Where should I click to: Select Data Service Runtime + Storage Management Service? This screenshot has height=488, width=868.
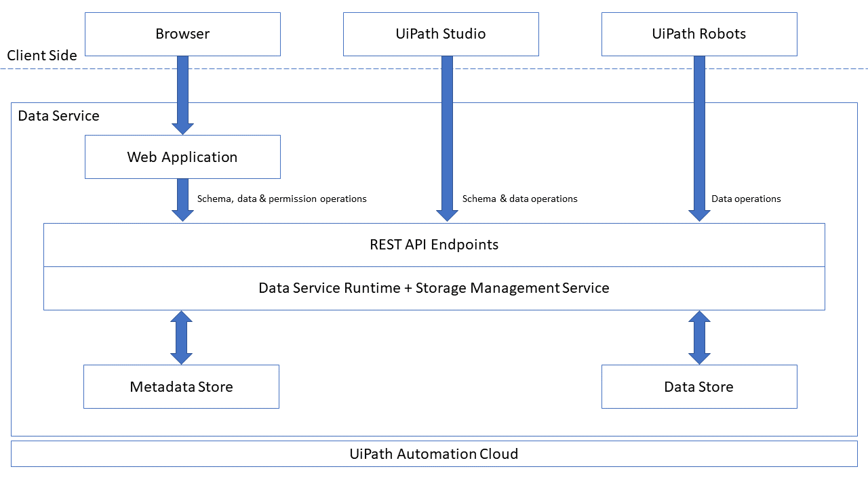coord(434,288)
